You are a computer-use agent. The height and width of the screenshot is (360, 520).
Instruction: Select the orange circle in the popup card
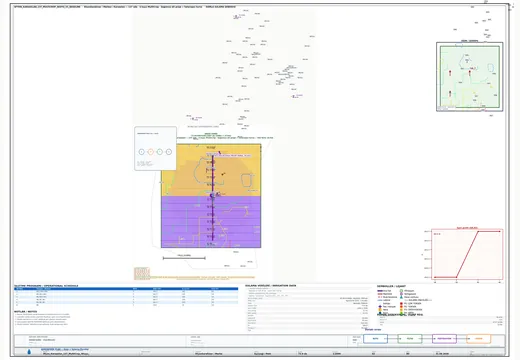(x=151, y=152)
